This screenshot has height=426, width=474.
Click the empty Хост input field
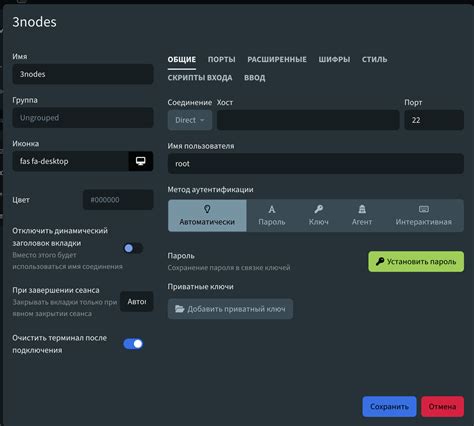point(308,120)
